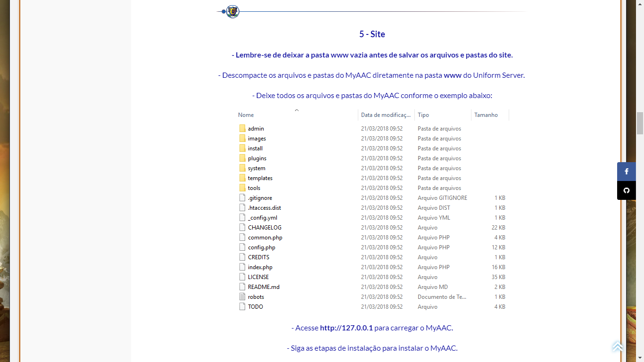Screen dimensions: 644x362
Task: Click the Data de modificação column header
Action: [x=386, y=115]
